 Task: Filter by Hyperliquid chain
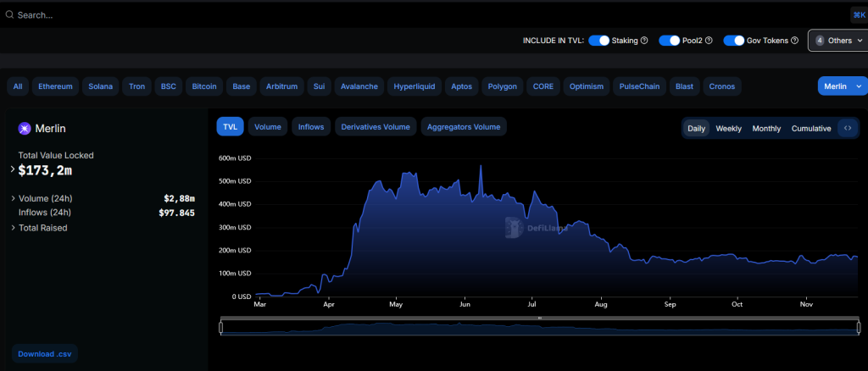415,86
